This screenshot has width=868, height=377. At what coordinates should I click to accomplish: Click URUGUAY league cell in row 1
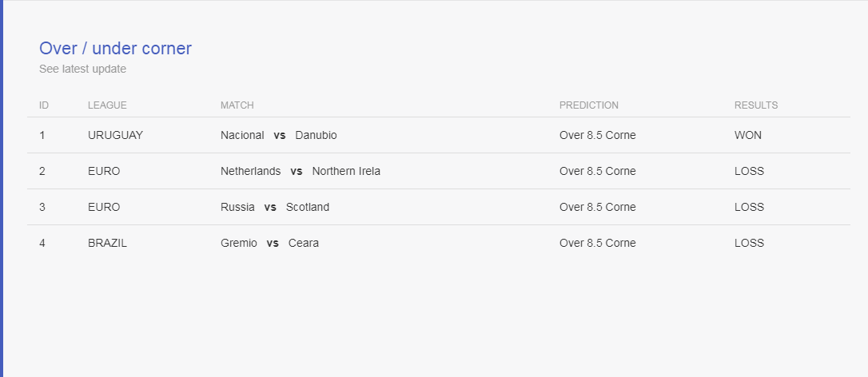pyautogui.click(x=115, y=135)
